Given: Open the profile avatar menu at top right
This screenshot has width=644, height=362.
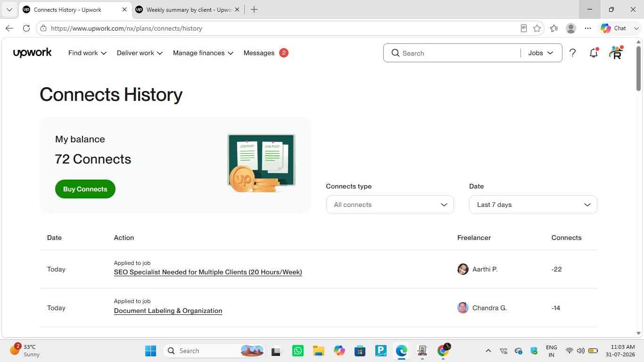Looking at the screenshot, I should point(616,53).
